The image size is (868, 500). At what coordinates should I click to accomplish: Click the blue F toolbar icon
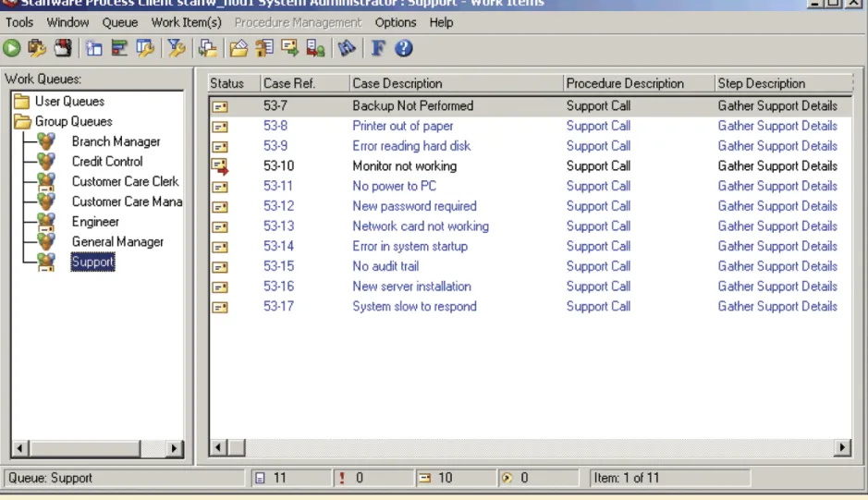tap(378, 48)
